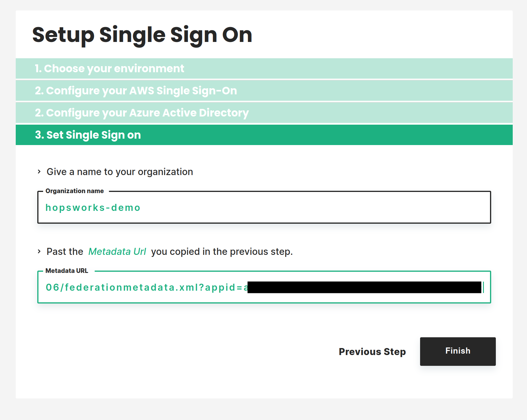The image size is (527, 420).
Task: Open 'Configure your AWS Single Sign-On' step
Action: pyautogui.click(x=264, y=91)
